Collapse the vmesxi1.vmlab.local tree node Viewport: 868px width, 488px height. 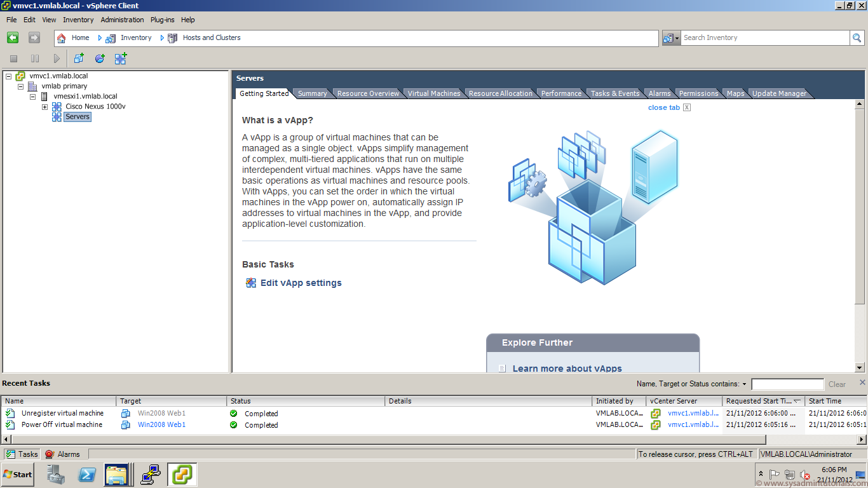point(32,97)
